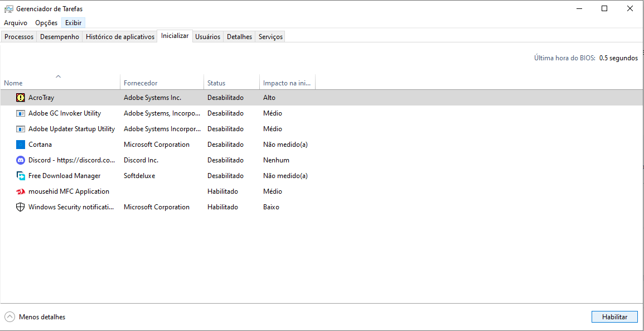Image resolution: width=644 pixels, height=331 pixels.
Task: Click Microsoft Corporation in the Cortana row
Action: pos(157,145)
